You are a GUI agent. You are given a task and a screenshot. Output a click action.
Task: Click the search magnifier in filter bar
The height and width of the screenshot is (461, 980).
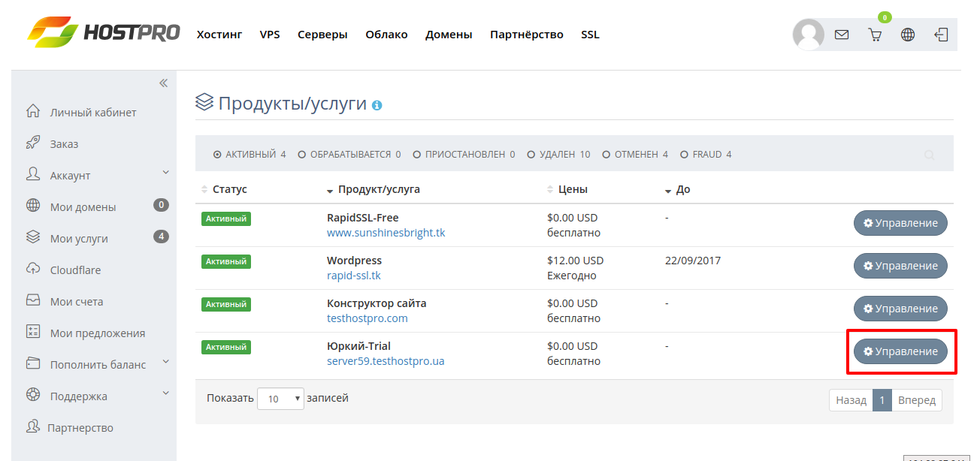tap(930, 155)
